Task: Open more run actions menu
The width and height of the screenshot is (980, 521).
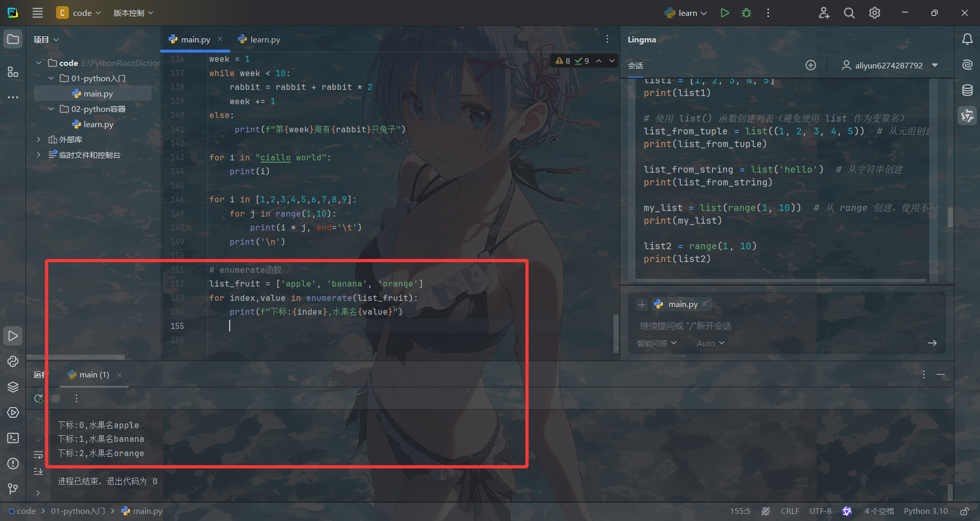Action: click(768, 13)
